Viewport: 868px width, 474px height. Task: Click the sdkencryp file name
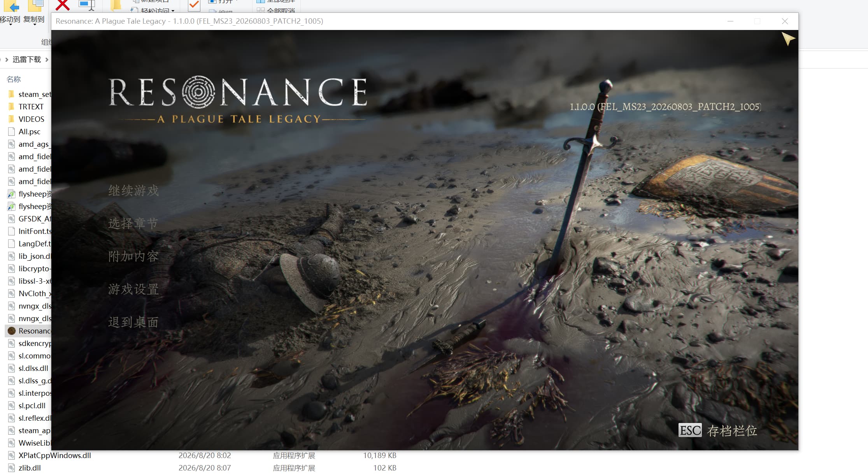[35, 343]
